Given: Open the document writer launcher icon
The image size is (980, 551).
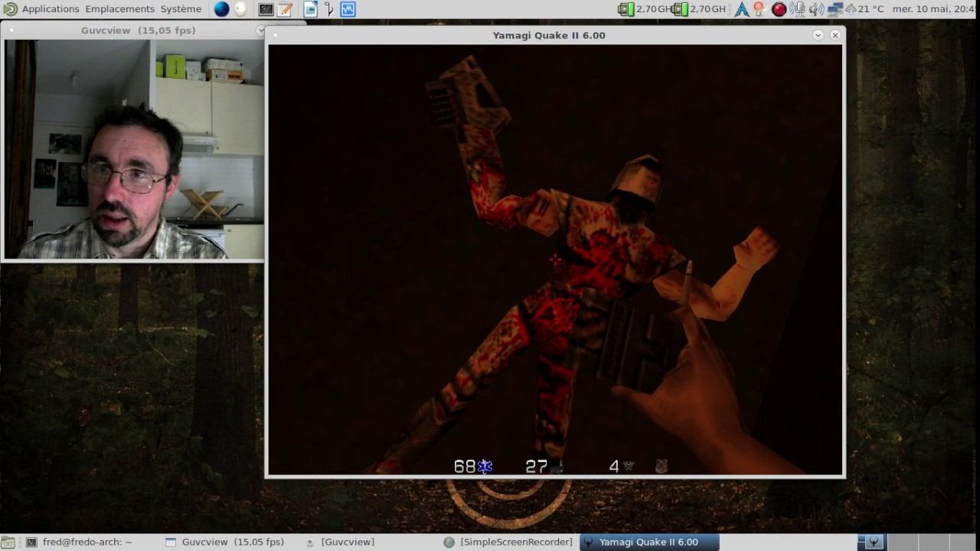Looking at the screenshot, I should (310, 9).
